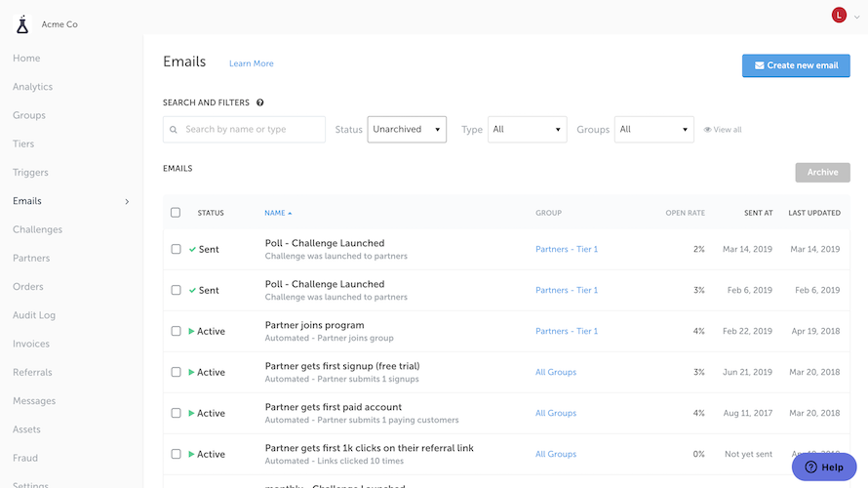Click Active play icon for first paid account
Screen dimensions: 868x488
(x=191, y=413)
